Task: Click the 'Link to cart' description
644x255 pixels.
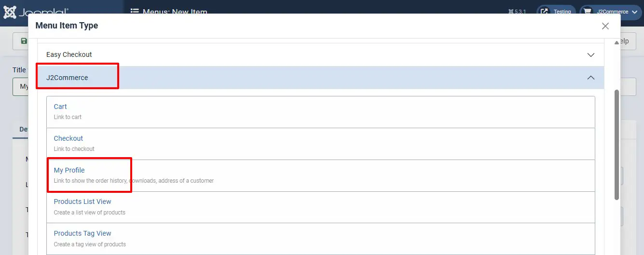Action: pos(68,117)
